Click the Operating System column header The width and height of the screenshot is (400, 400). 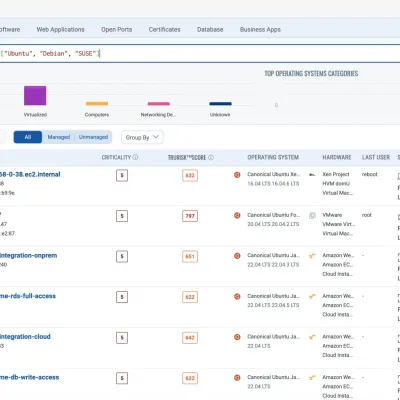click(273, 157)
